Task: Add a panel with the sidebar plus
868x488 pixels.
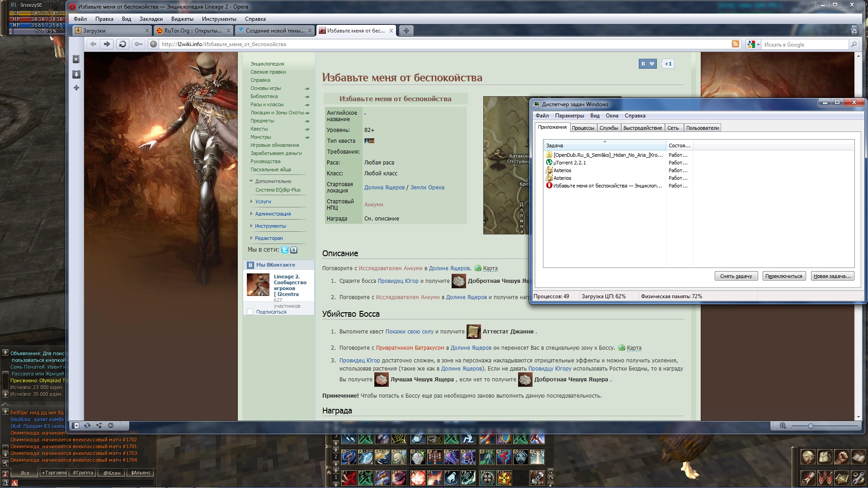Action: (76, 88)
